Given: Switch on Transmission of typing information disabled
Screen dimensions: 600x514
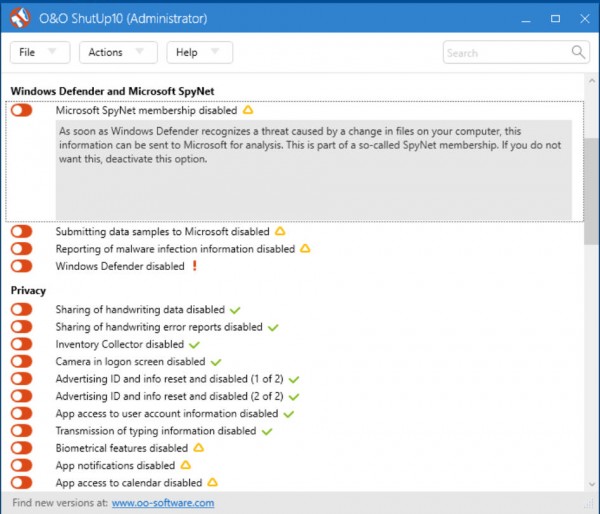Looking at the screenshot, I should coord(22,431).
